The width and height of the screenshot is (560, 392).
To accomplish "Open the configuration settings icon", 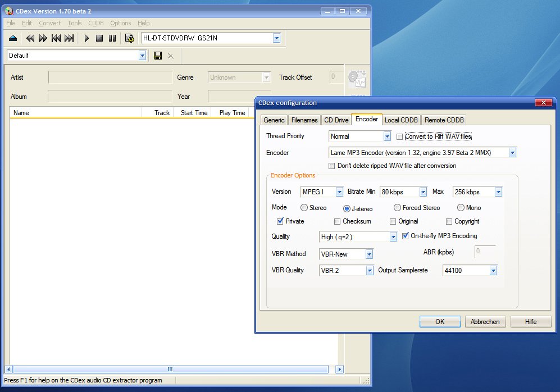I will (130, 38).
